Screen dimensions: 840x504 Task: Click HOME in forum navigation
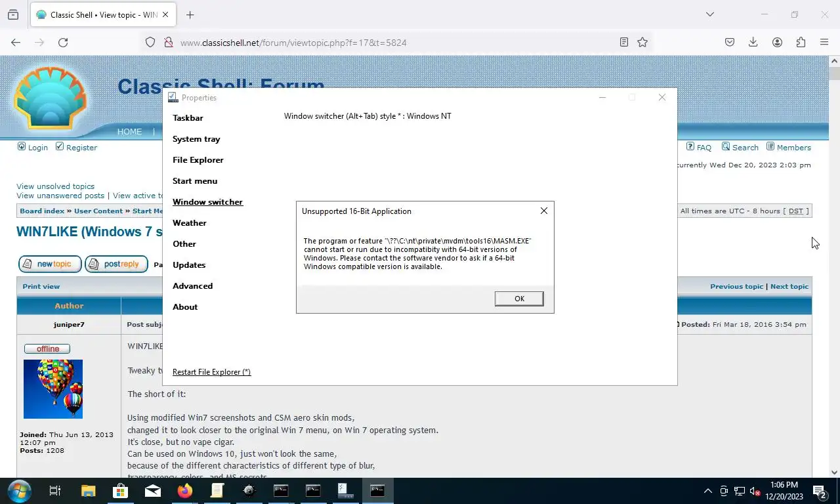129,132
